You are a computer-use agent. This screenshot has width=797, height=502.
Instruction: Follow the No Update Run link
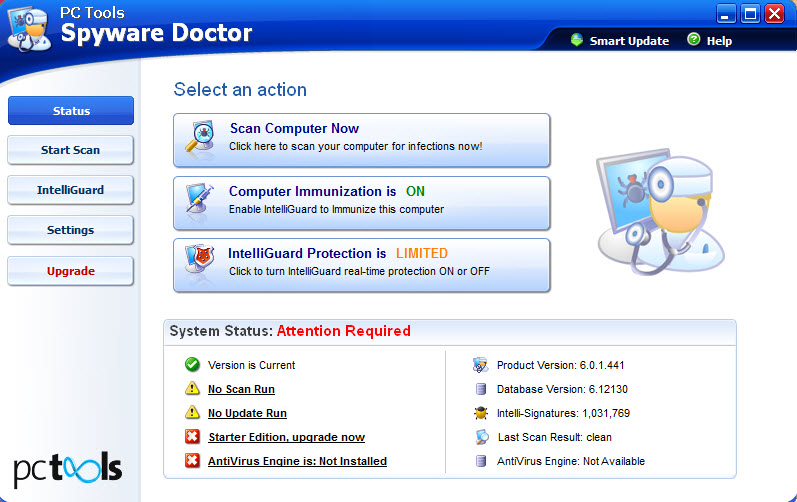tap(247, 413)
